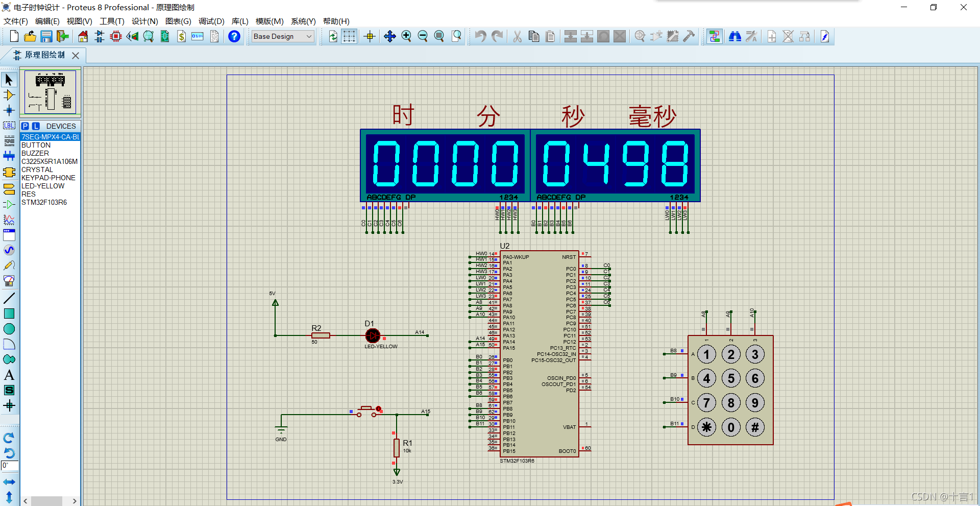Click the Save Project toolbar icon
Screen dimensions: 980x506
point(46,36)
